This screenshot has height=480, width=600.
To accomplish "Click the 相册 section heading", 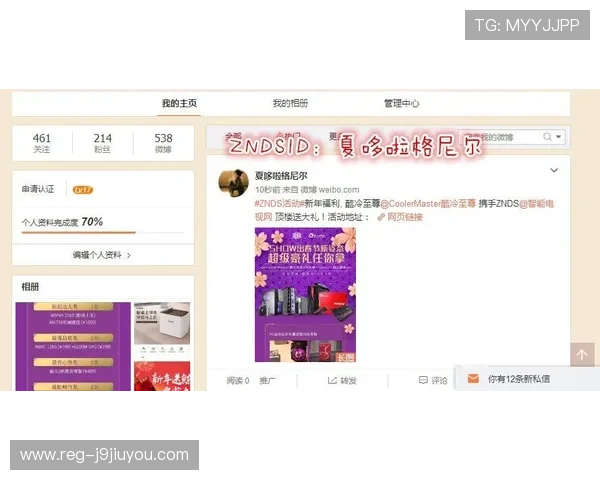I will coord(30,287).
